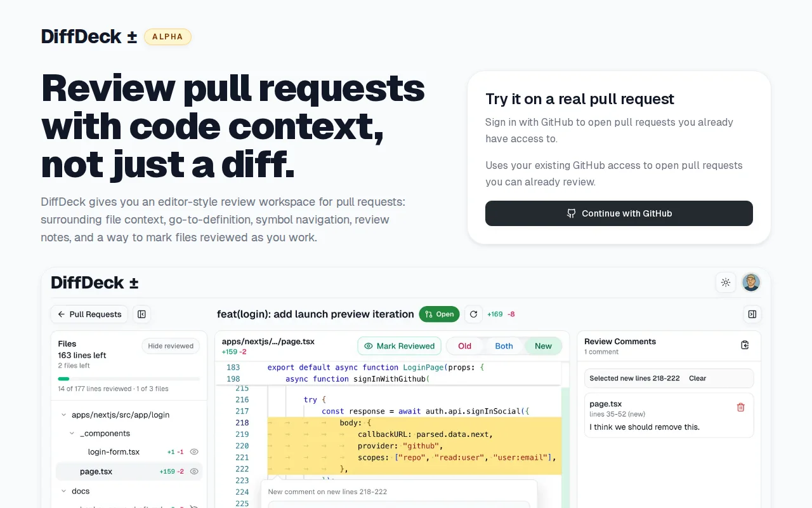
Task: Toggle reviewed eye for login-form.tsx
Action: pyautogui.click(x=195, y=452)
